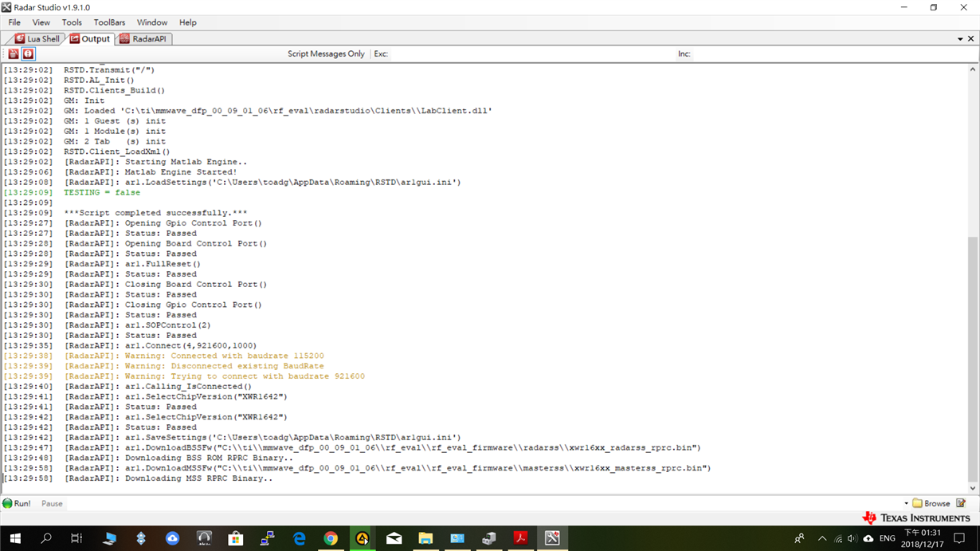Screen dimensions: 980x551
Task: Open the Tools menu
Action: (72, 22)
